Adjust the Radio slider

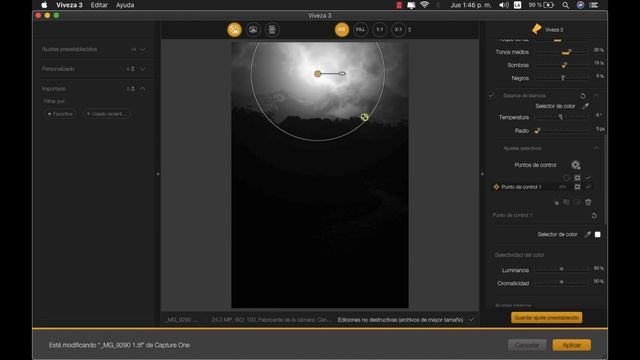coord(562,131)
